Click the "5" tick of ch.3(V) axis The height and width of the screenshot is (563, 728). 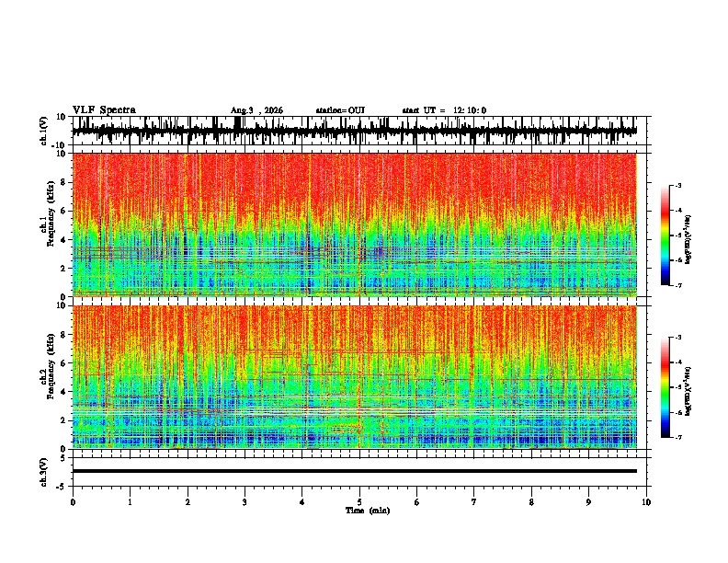click(x=63, y=457)
